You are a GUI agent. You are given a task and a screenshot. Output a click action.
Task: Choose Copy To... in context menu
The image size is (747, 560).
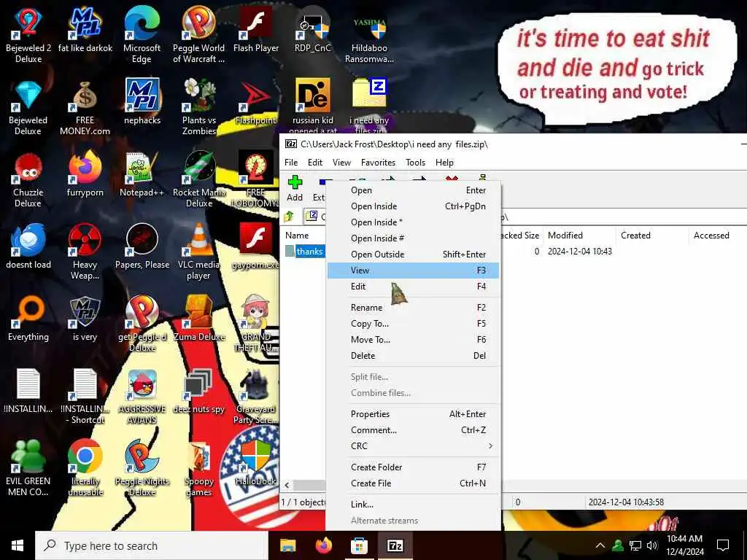tap(413, 324)
